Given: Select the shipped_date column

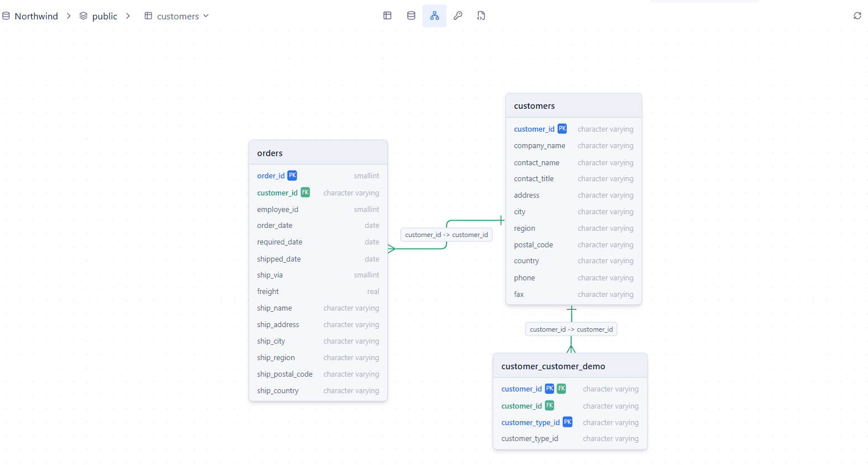Looking at the screenshot, I should 318,259.
